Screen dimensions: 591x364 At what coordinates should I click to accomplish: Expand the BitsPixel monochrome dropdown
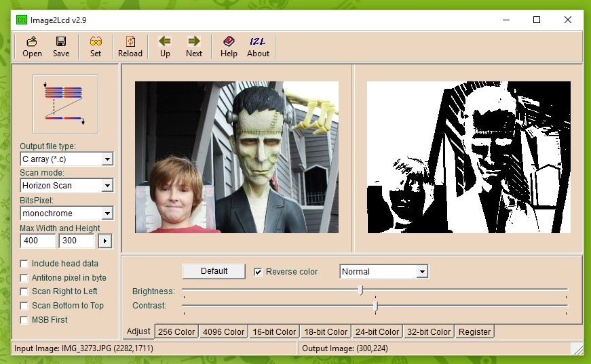[107, 214]
